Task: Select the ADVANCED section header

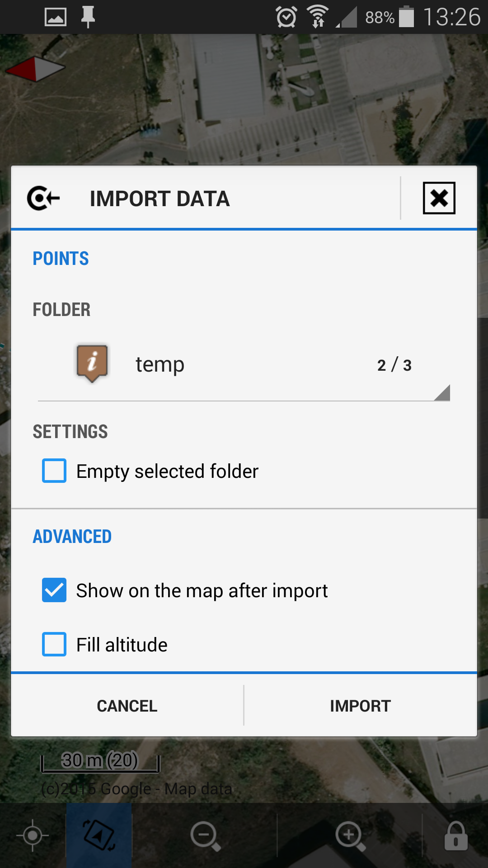Action: coord(72,537)
